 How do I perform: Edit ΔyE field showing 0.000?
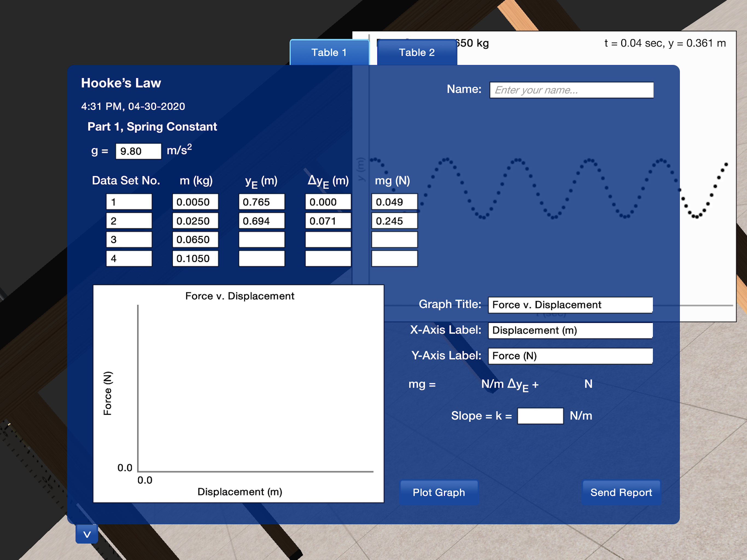coord(328,202)
